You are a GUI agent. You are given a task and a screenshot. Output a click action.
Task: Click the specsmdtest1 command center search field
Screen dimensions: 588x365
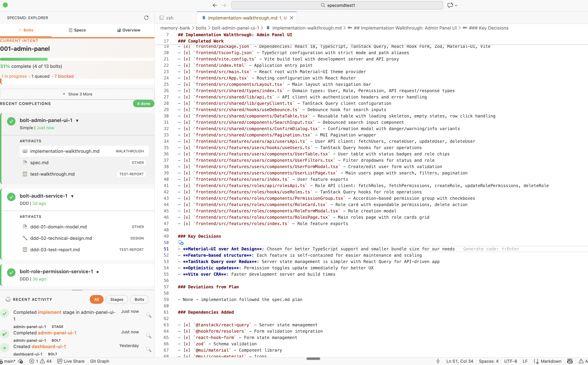pos(337,5)
